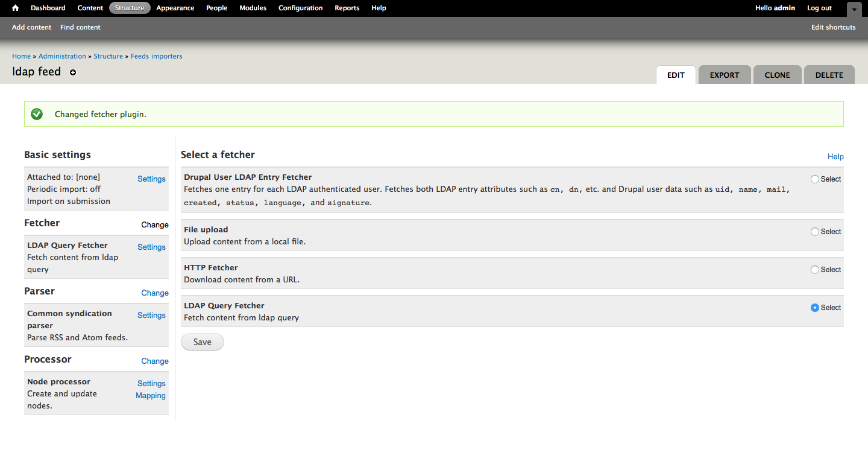Click the green status checkmark icon
Image resolution: width=868 pixels, height=467 pixels.
click(37, 114)
